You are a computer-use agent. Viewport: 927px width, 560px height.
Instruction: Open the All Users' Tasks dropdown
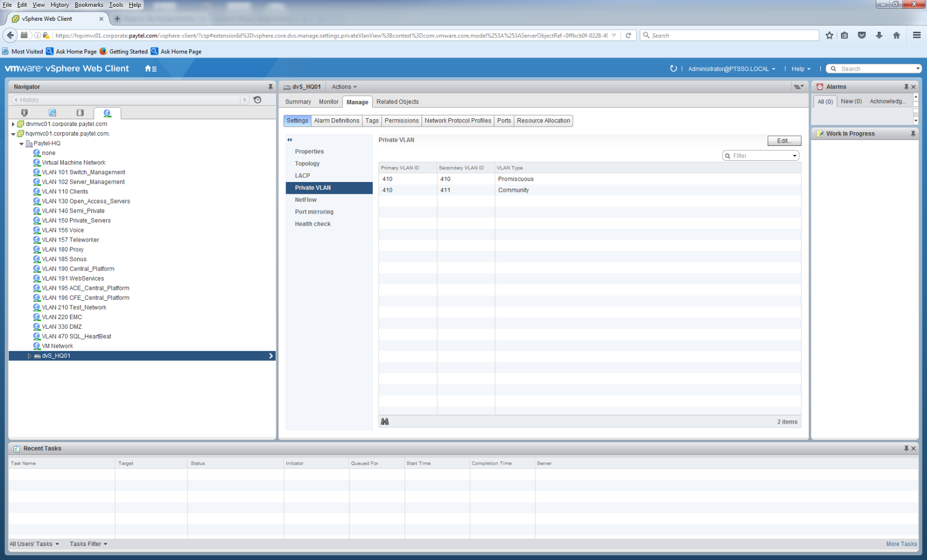click(x=34, y=544)
